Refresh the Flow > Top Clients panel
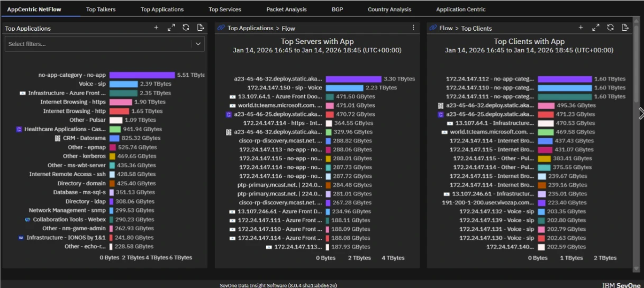Screen dimensions: 644x288 pyautogui.click(x=610, y=28)
